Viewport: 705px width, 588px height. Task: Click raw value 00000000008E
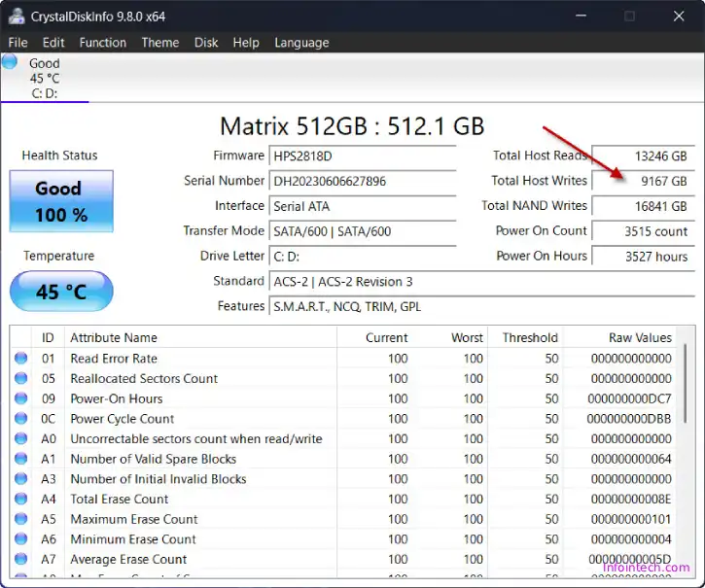pyautogui.click(x=631, y=499)
